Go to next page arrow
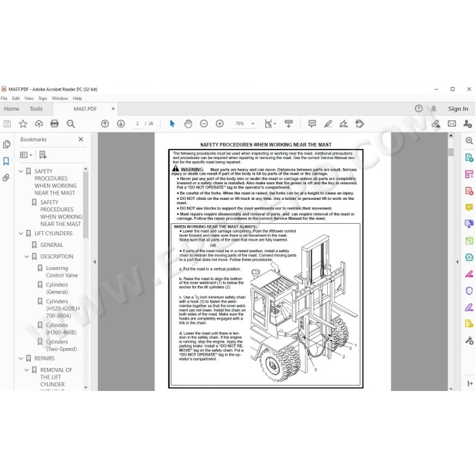Image resolution: width=476 pixels, height=476 pixels. [x=121, y=124]
